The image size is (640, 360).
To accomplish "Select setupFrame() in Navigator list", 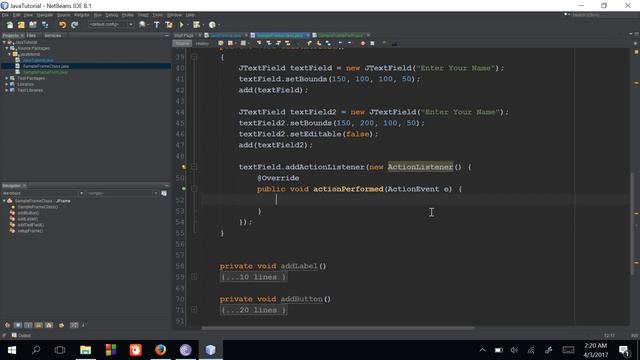I will [x=30, y=231].
